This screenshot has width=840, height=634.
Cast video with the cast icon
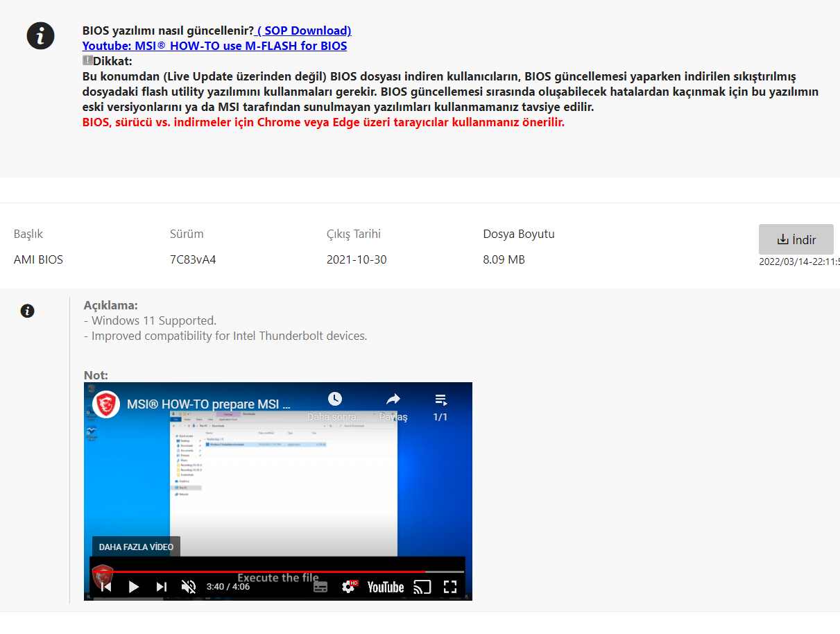pyautogui.click(x=422, y=587)
